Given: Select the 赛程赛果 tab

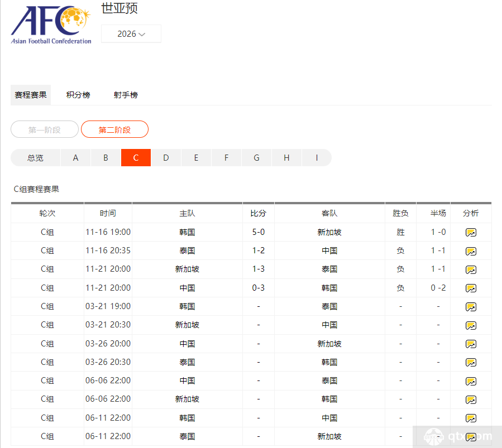Looking at the screenshot, I should coord(30,95).
